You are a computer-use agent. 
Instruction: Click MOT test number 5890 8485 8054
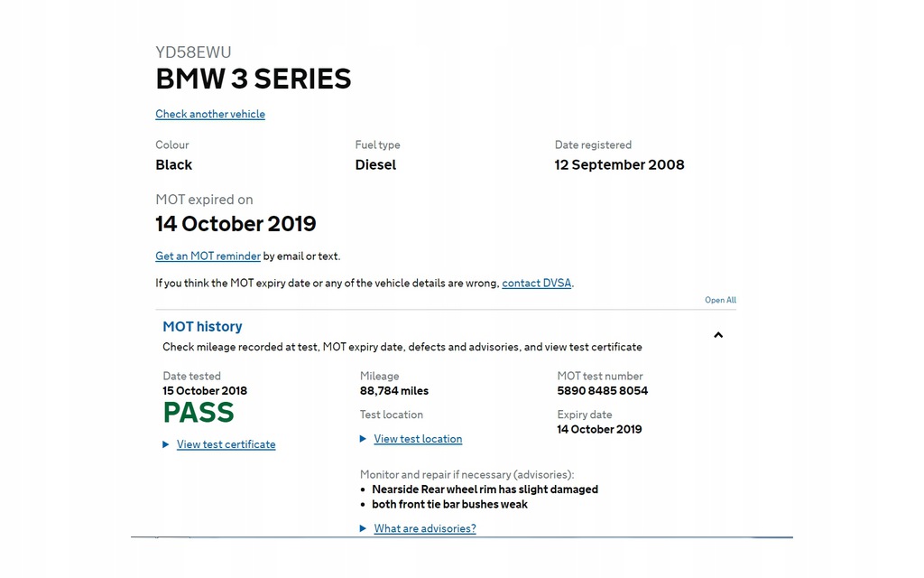602,390
